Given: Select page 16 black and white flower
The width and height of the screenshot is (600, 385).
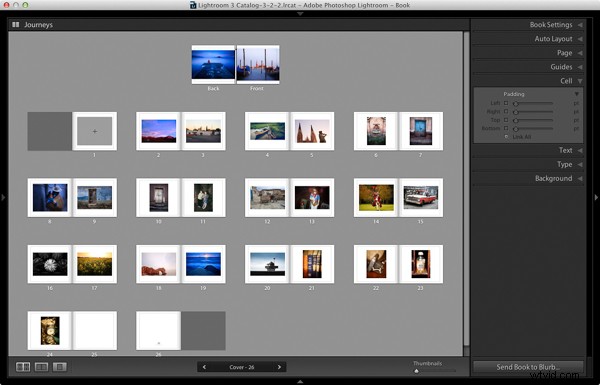Looking at the screenshot, I should pos(50,264).
